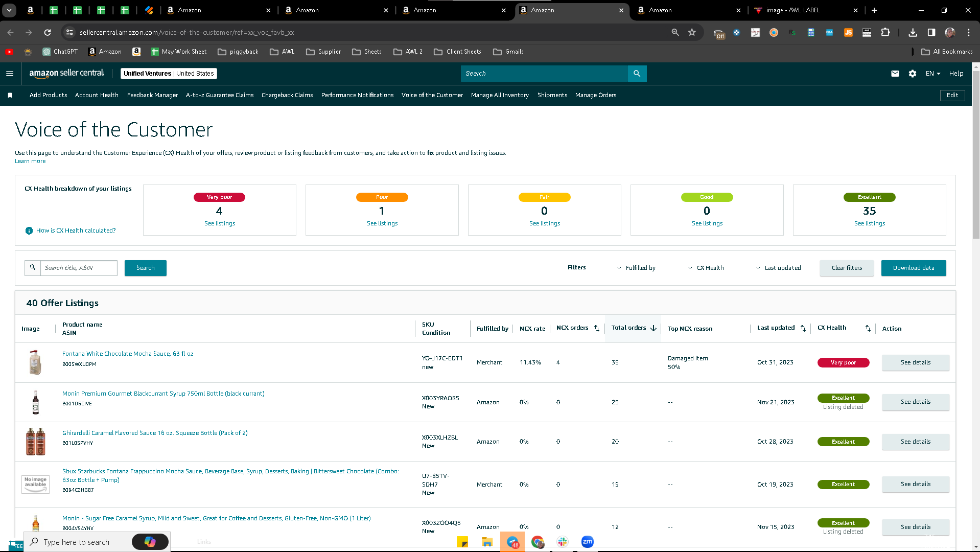Open the Chrome three-dot menu
The width and height of the screenshot is (980, 552).
pyautogui.click(x=968, y=32)
